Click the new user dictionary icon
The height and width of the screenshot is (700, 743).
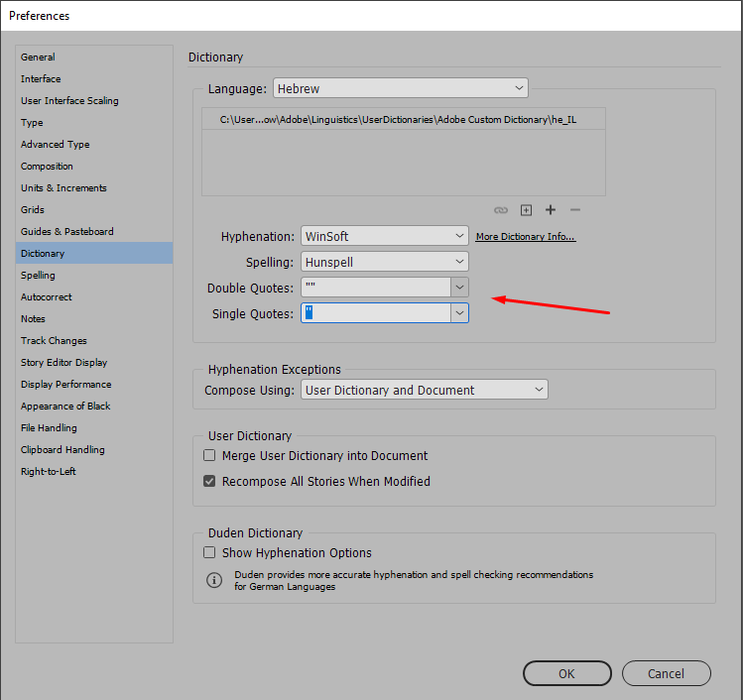coord(526,210)
